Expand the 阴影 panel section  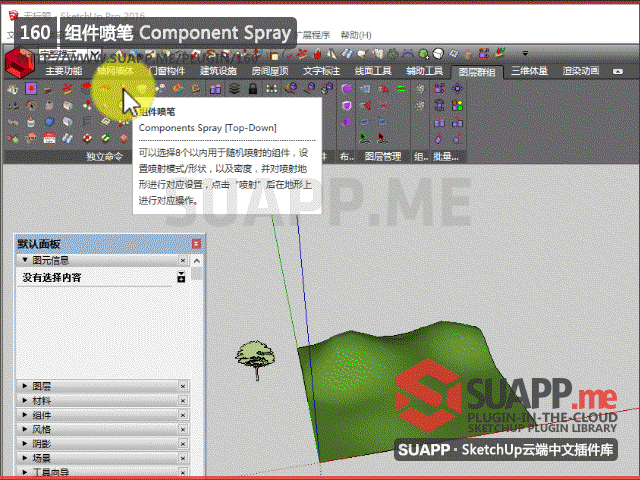click(x=25, y=443)
